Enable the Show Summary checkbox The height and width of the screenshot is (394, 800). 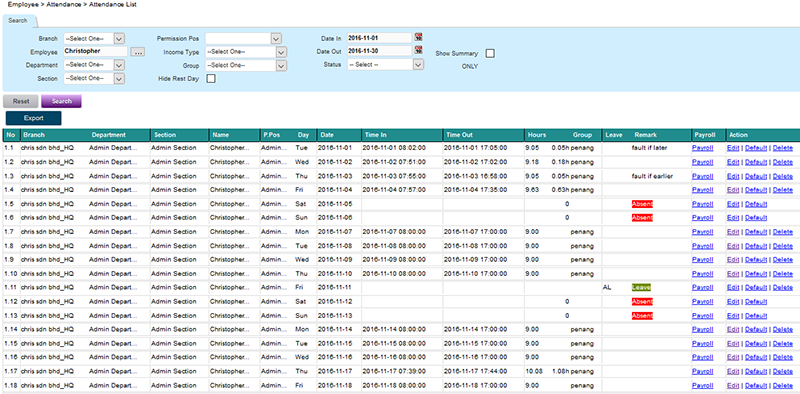click(x=490, y=53)
